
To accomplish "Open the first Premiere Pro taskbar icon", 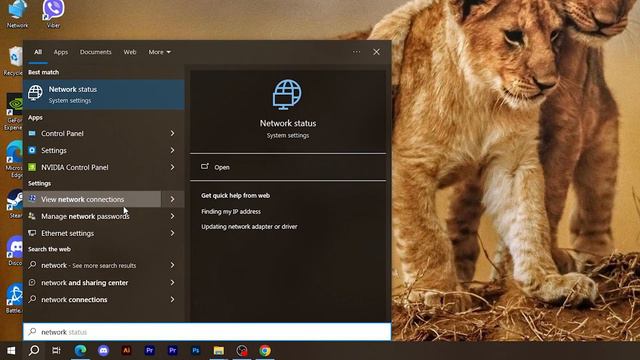I will coord(149,351).
